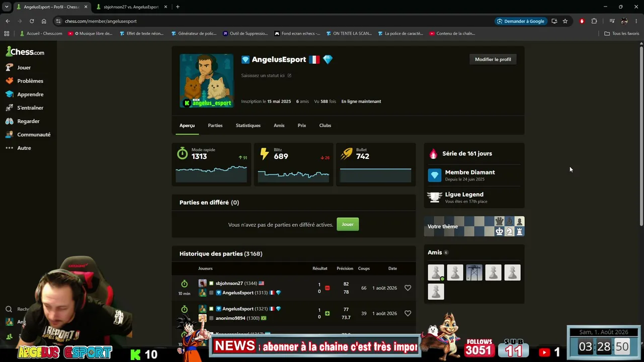Viewport: 644px width, 362px height.
Task: Edit the status text with the pencil icon
Action: pos(289,75)
